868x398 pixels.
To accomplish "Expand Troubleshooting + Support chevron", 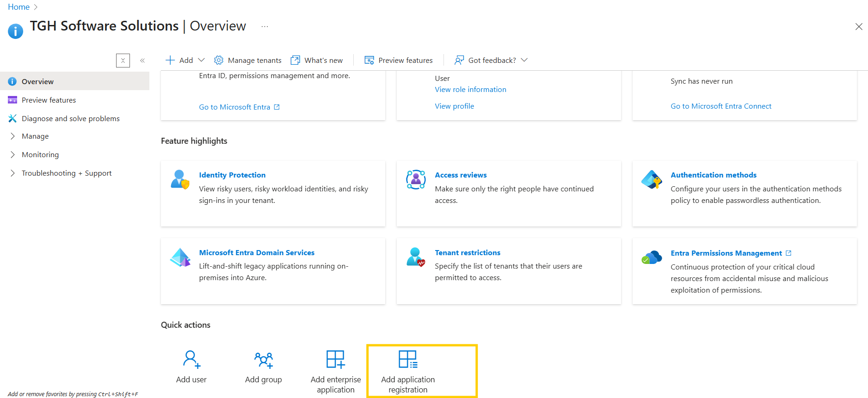I will [12, 173].
